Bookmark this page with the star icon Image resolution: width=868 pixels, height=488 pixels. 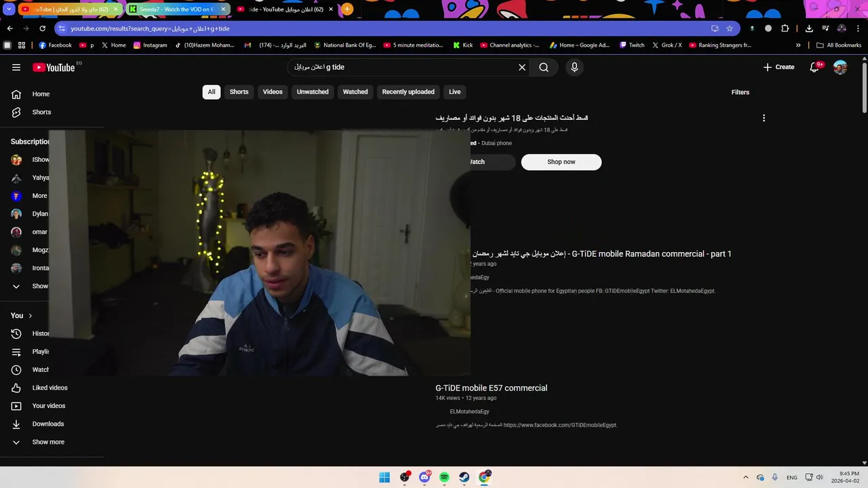coord(730,28)
